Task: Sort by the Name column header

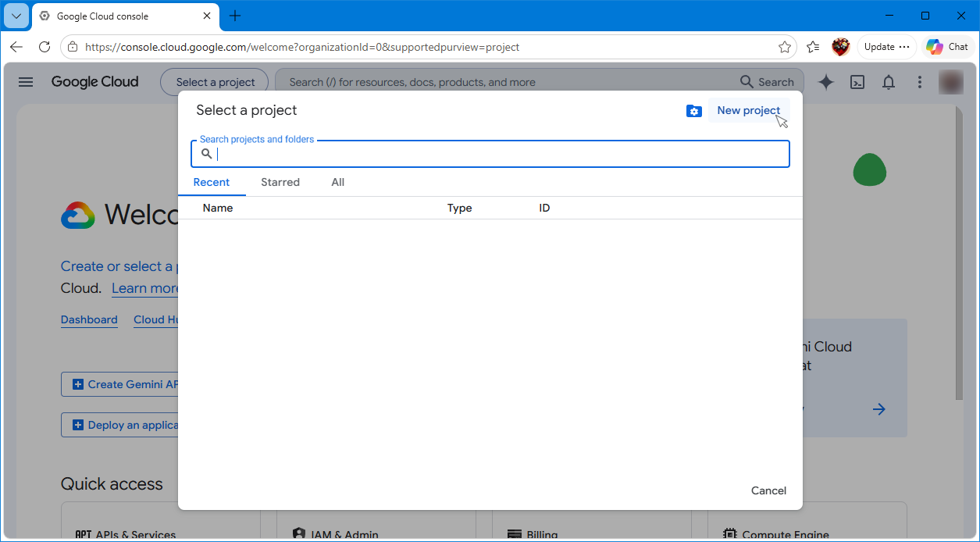Action: (218, 208)
